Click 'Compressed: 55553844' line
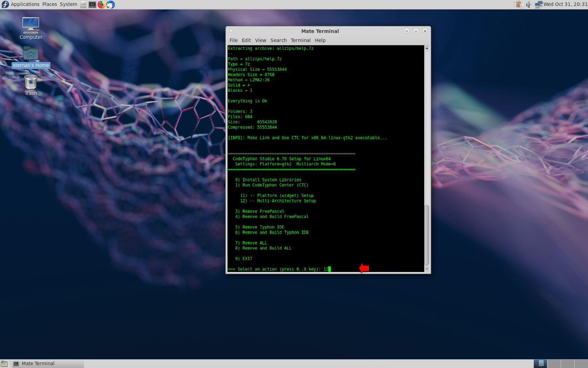 click(x=252, y=127)
